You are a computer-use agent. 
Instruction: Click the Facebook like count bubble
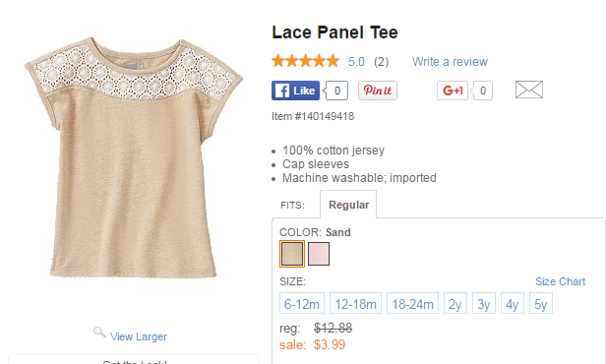(x=336, y=91)
